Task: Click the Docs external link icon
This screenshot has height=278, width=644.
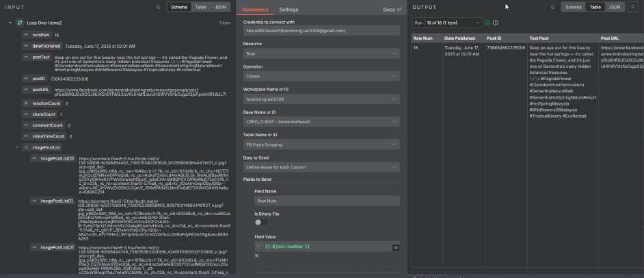Action: [x=399, y=10]
